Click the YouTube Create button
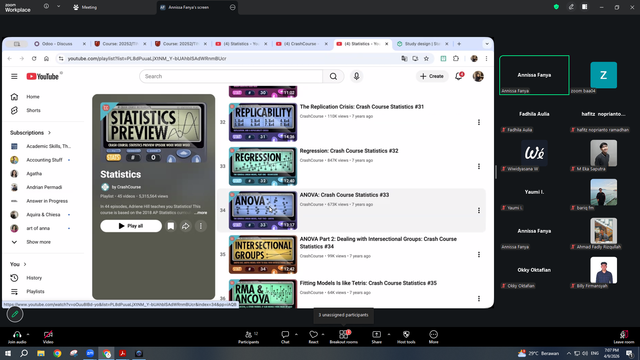Screen dimensions: 640x360 tap(432, 76)
